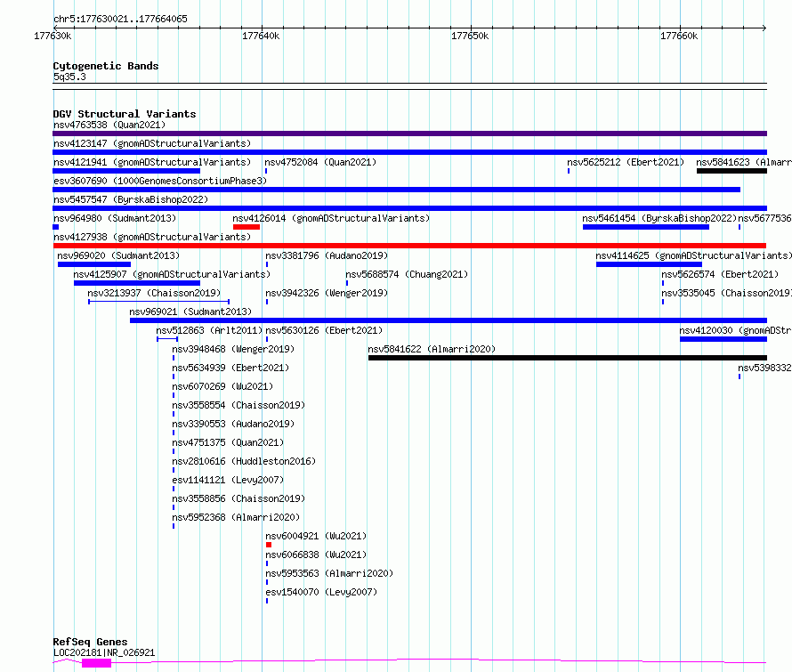Click esv1540070 (Levy2007) label
The height and width of the screenshot is (672, 792).
pyautogui.click(x=321, y=592)
